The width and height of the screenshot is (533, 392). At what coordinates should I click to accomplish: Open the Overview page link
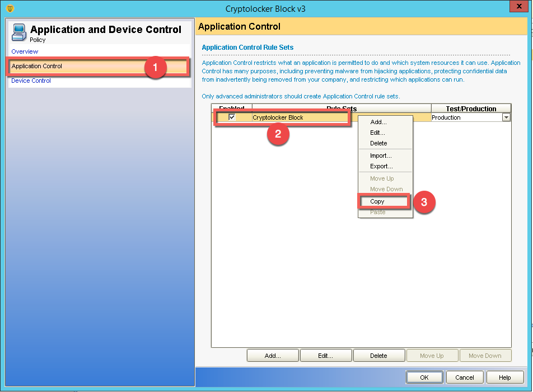coord(25,51)
